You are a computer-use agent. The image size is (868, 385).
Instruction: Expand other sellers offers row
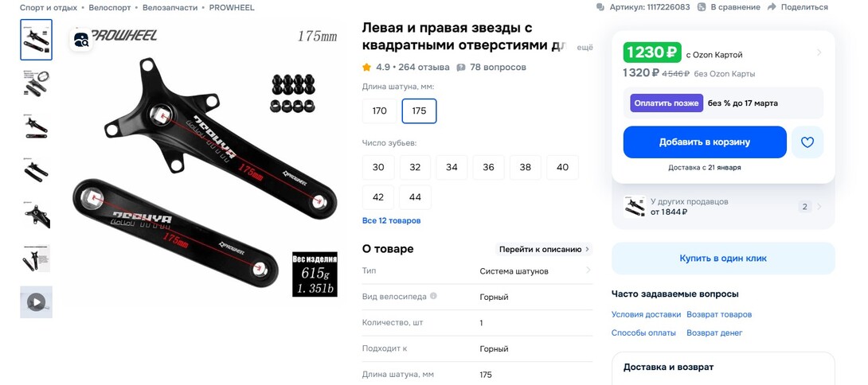point(723,207)
